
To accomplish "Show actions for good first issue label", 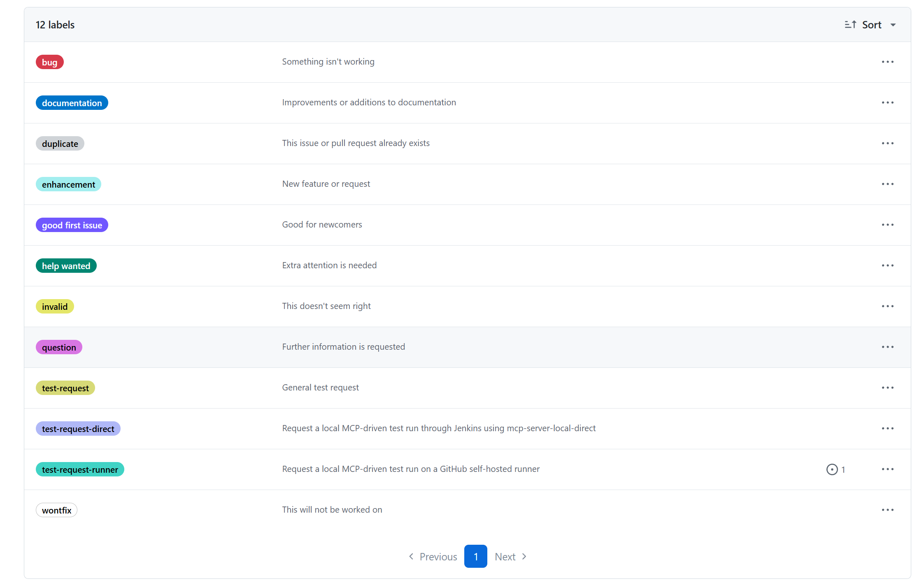I will [x=887, y=225].
